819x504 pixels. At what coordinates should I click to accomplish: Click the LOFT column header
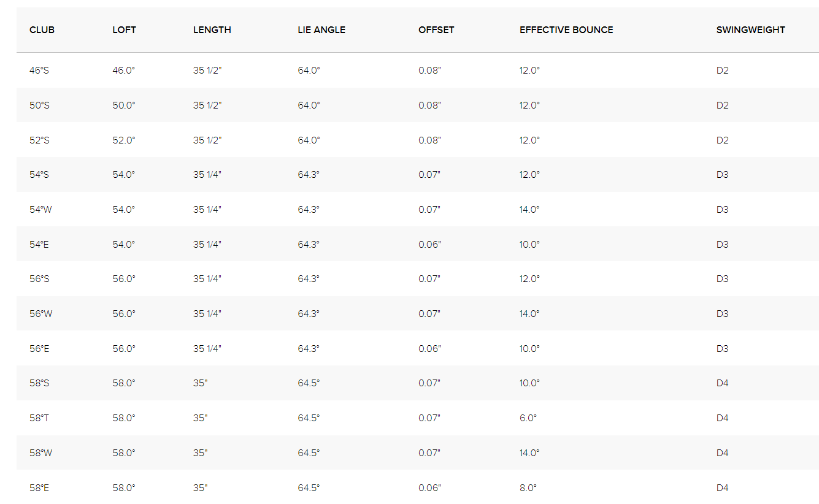point(124,29)
